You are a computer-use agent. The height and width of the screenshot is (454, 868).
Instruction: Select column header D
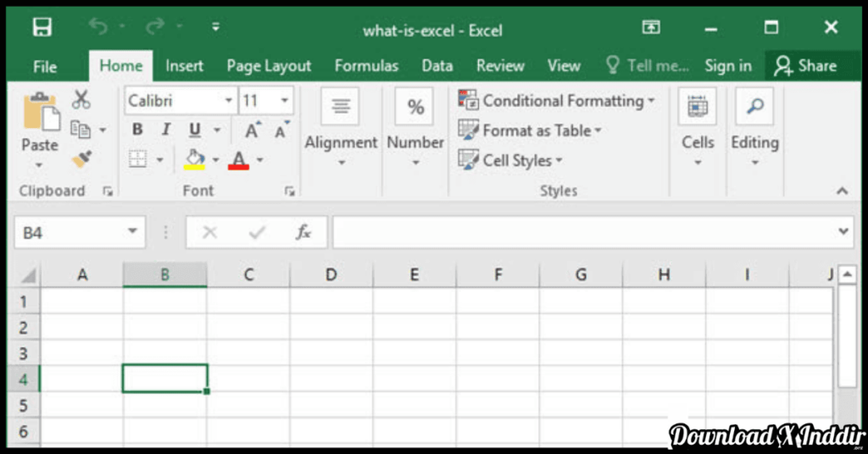[331, 274]
